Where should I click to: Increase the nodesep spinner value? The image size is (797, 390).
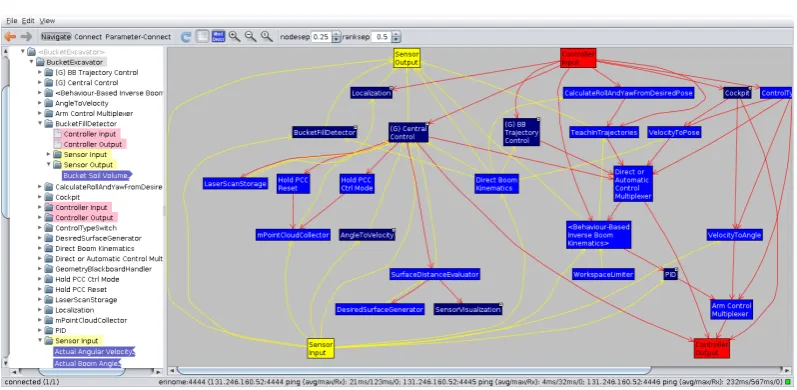336,34
